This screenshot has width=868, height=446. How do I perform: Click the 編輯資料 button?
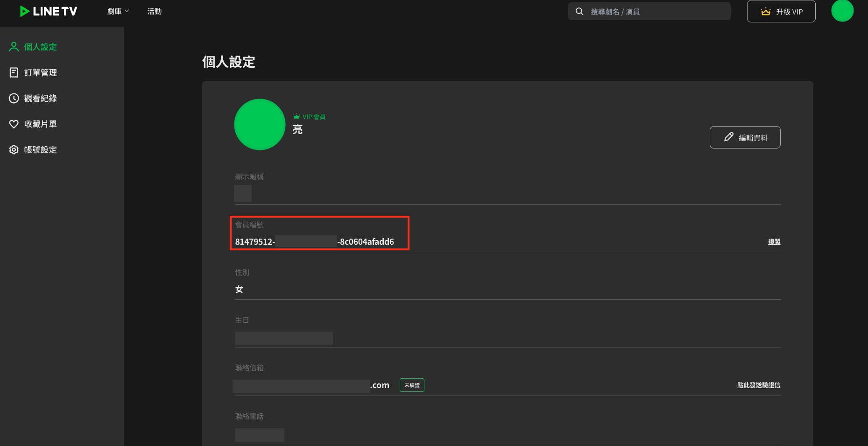click(745, 137)
